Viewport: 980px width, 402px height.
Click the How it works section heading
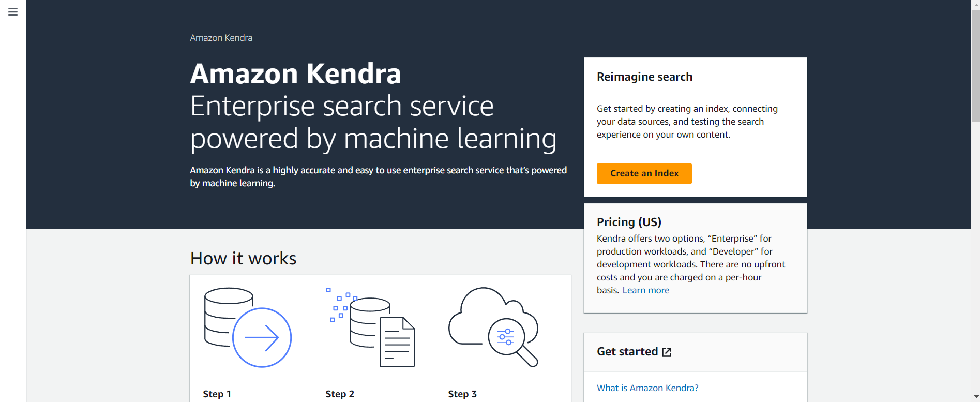pos(243,258)
